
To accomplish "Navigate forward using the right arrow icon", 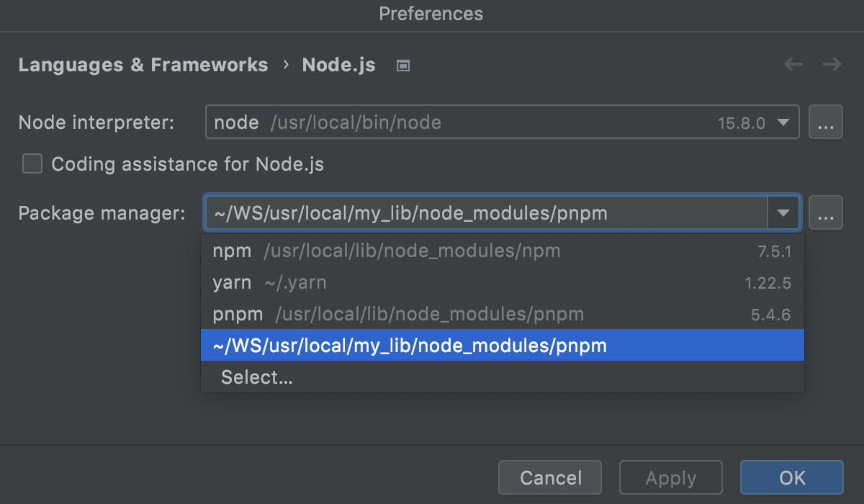I will 832,64.
